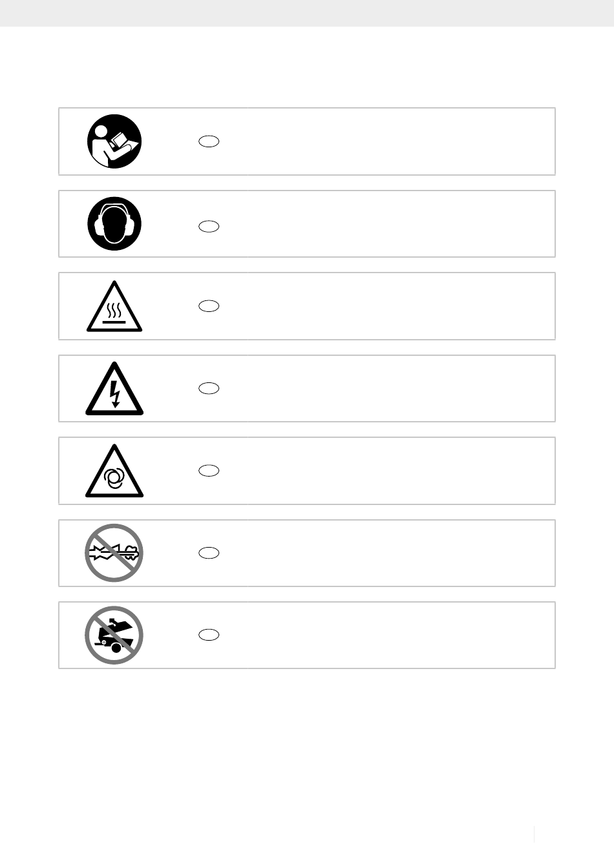Screen dimensions: 614x868
Task: Select the oval beside the manual-reading symbol
Action: tap(209, 141)
